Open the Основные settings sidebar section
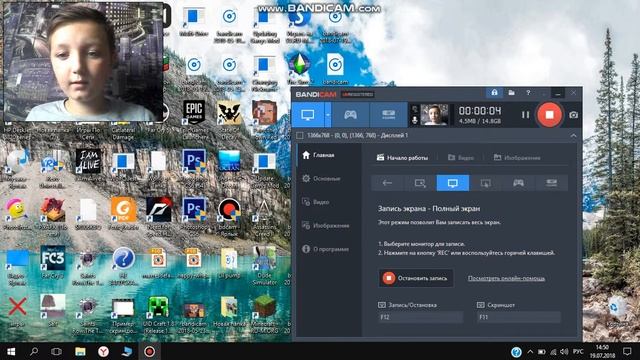Viewport: 640px width, 360px height. pyautogui.click(x=321, y=178)
